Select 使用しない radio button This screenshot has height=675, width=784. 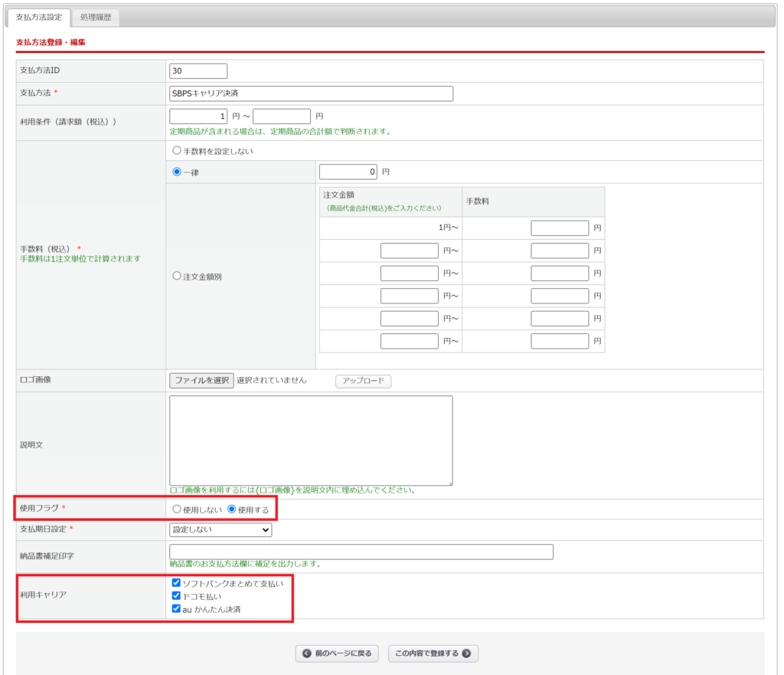(178, 510)
